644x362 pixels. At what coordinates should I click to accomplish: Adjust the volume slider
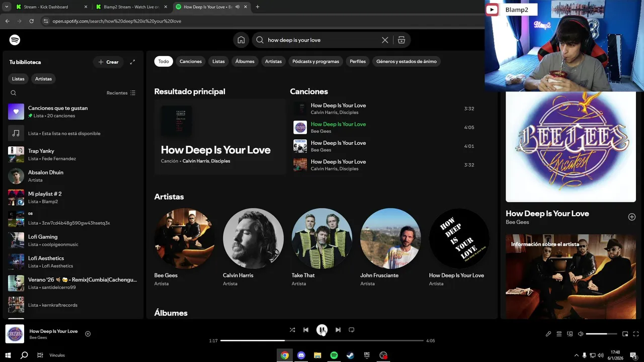tap(601, 334)
